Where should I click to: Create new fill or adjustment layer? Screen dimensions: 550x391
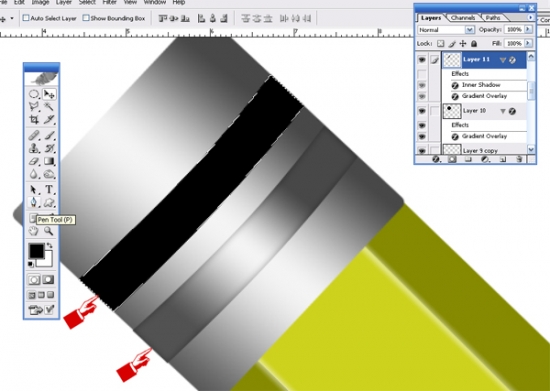coord(485,160)
